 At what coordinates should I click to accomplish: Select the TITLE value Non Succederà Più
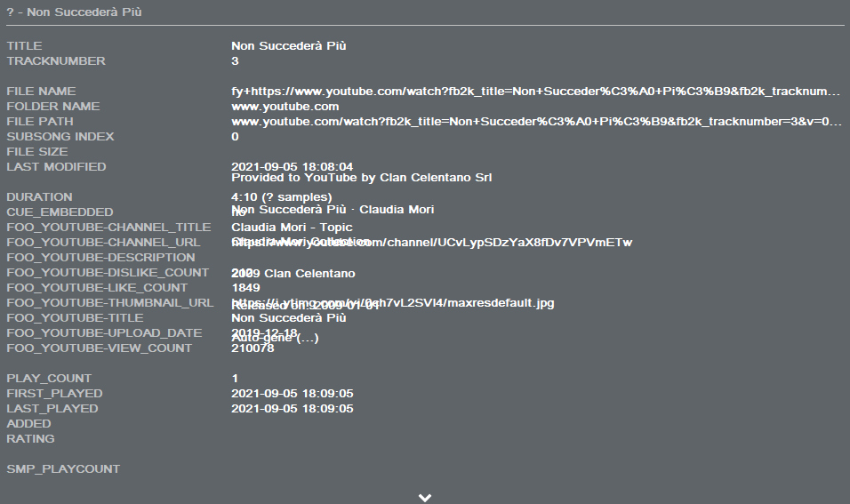click(288, 45)
